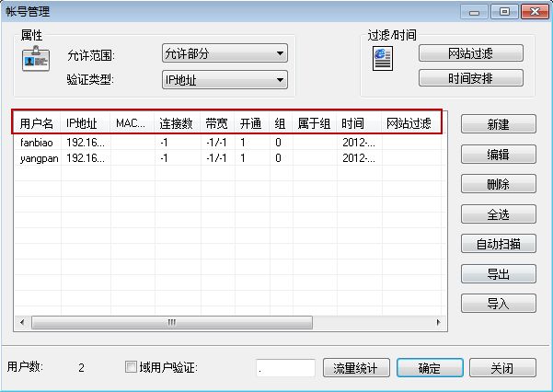The image size is (553, 392).
Task: Click the ID badge icon under 属性
Action: click(x=36, y=59)
